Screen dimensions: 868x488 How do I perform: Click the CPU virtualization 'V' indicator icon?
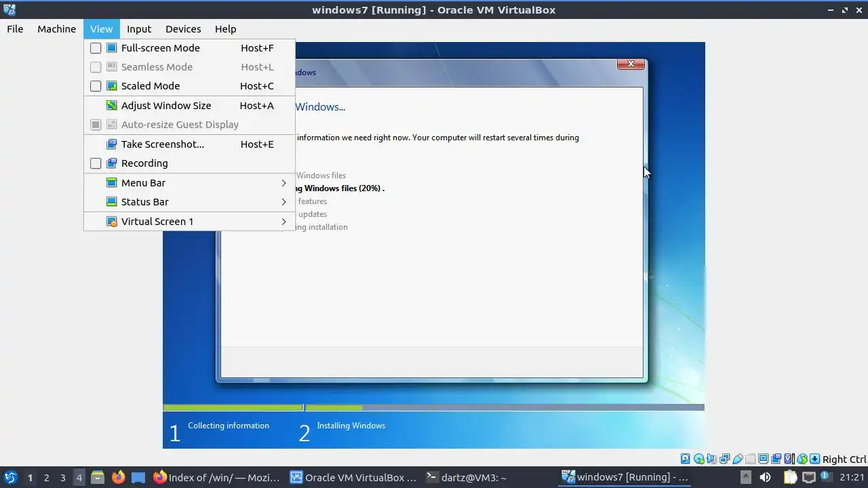[789, 459]
